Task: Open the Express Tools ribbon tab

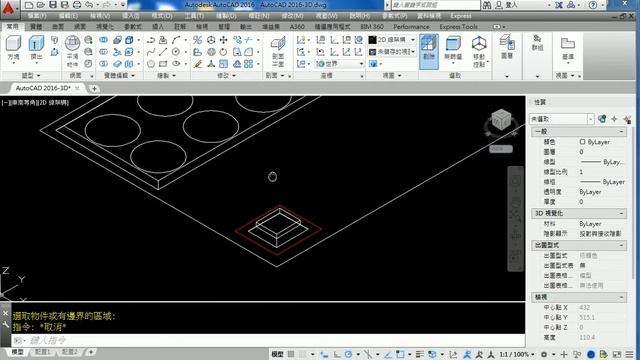Action: pyautogui.click(x=458, y=27)
